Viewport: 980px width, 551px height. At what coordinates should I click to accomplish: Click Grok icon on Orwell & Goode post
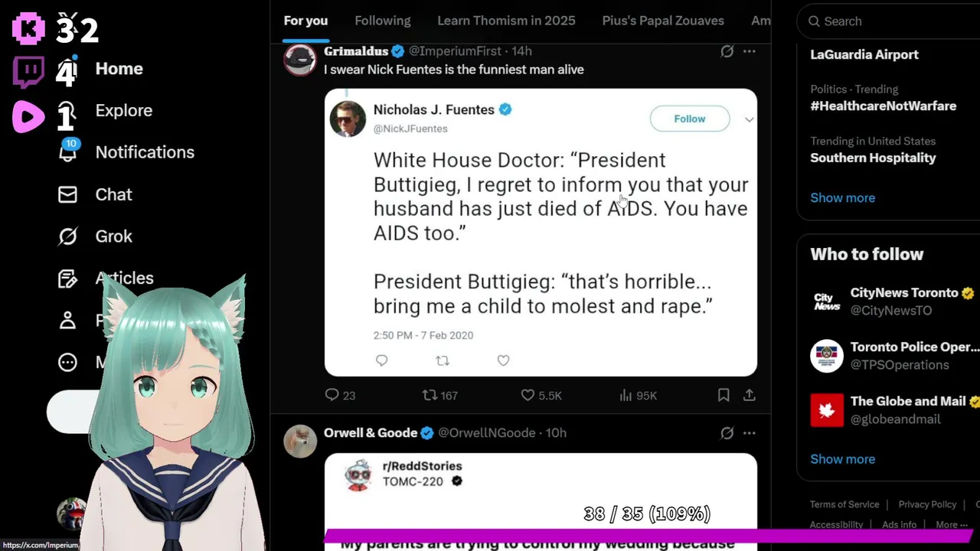pyautogui.click(x=727, y=433)
